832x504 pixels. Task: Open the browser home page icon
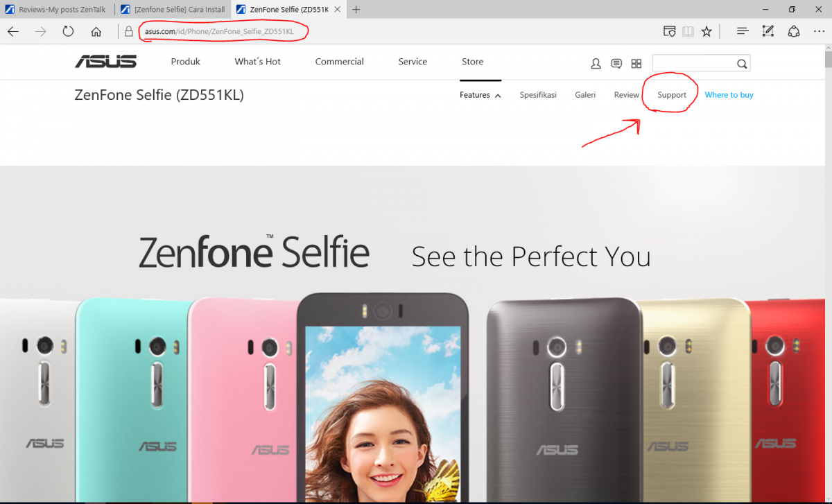point(96,31)
